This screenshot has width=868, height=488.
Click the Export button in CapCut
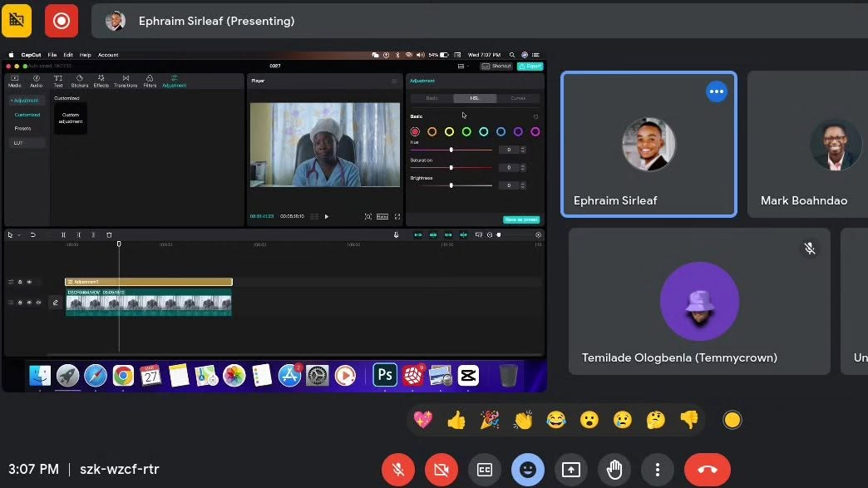(x=530, y=67)
